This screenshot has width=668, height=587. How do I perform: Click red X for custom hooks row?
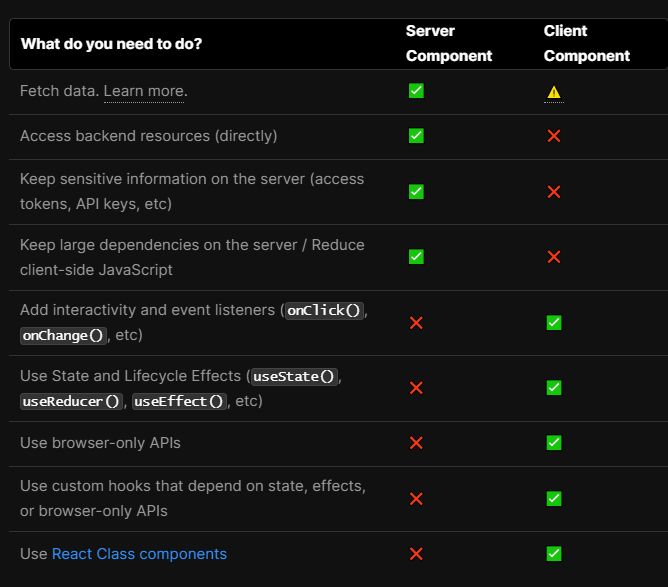(x=416, y=499)
